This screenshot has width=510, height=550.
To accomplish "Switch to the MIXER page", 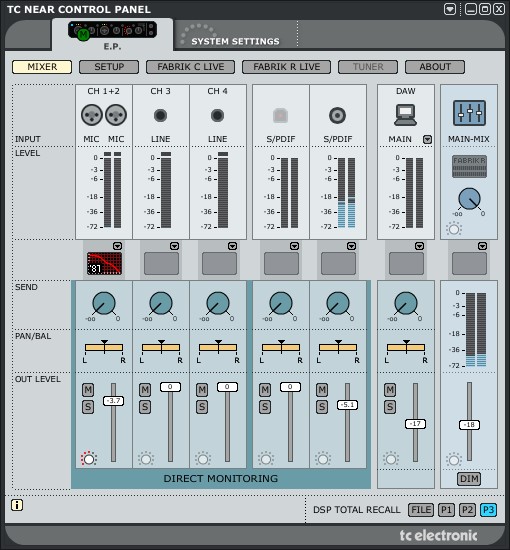I will [42, 67].
